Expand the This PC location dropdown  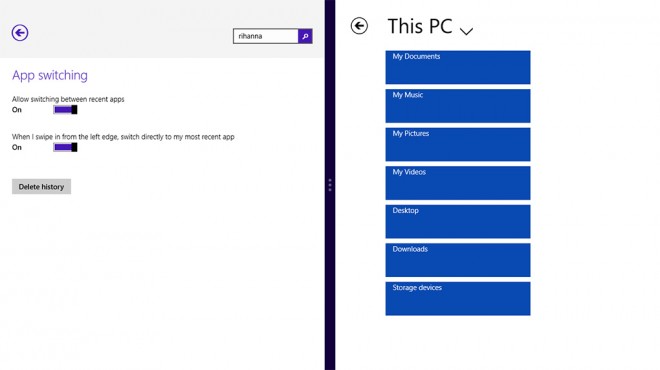click(x=466, y=31)
